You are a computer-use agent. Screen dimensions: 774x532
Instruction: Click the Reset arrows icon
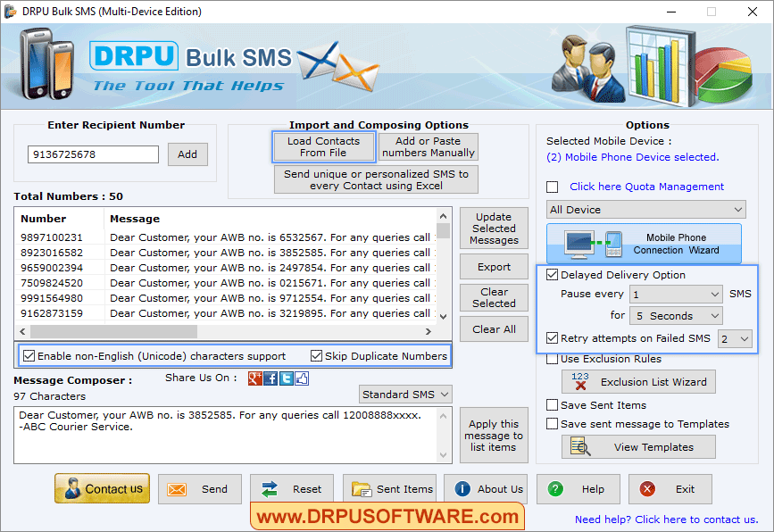click(270, 489)
